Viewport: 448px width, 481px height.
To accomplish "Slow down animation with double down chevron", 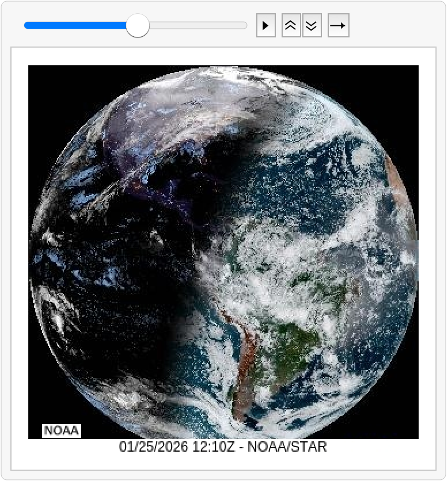I will [x=312, y=26].
